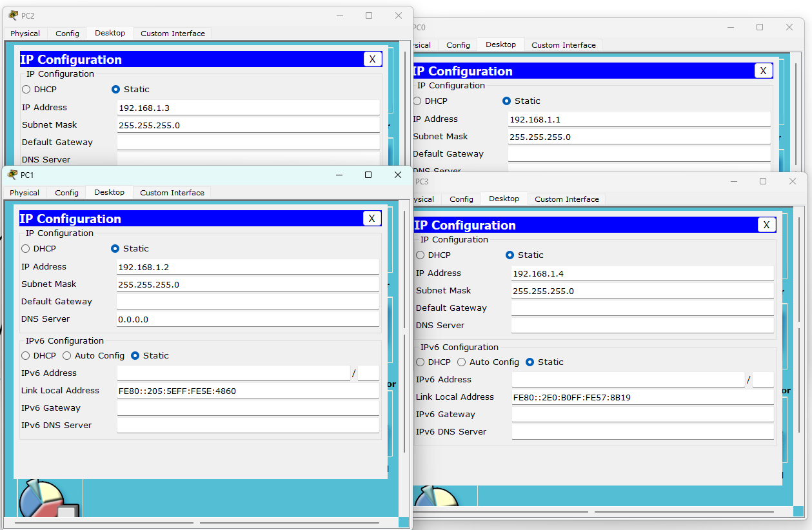Go to Physical tab in PC2 window
The height and width of the screenshot is (530, 812).
pyautogui.click(x=25, y=34)
